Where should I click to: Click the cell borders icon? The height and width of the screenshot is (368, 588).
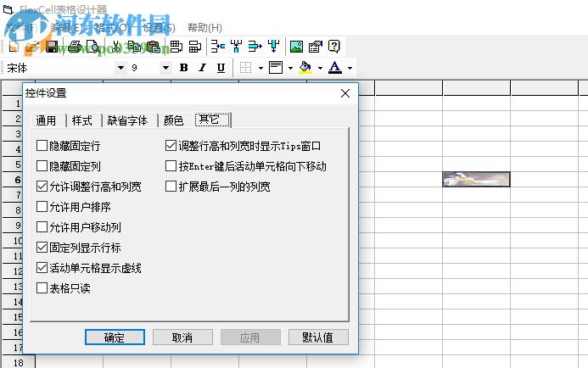(x=245, y=68)
